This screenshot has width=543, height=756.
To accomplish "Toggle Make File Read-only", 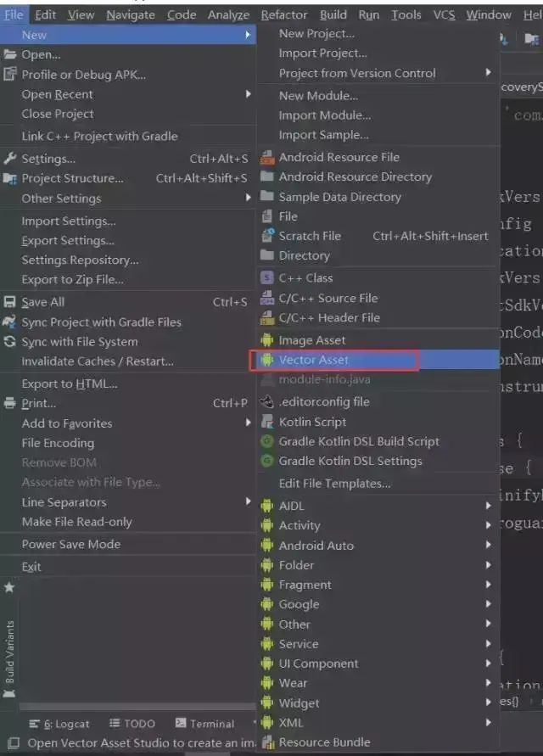I will (77, 522).
